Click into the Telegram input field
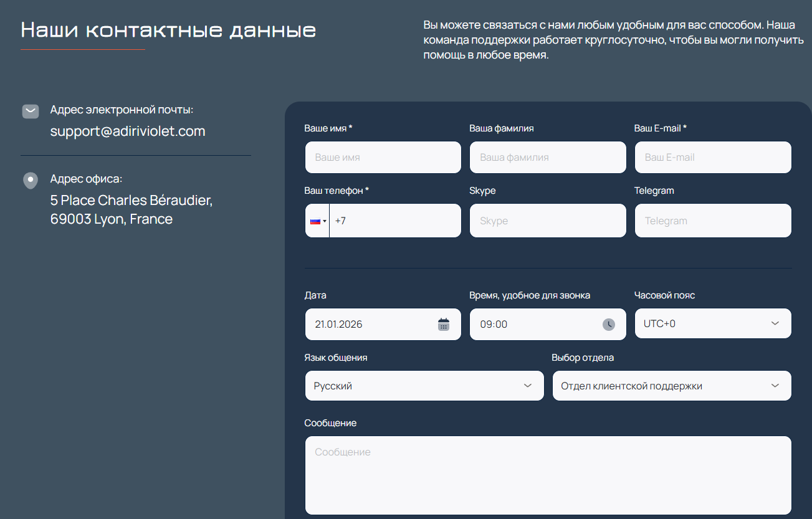812x519 pixels. coord(712,221)
